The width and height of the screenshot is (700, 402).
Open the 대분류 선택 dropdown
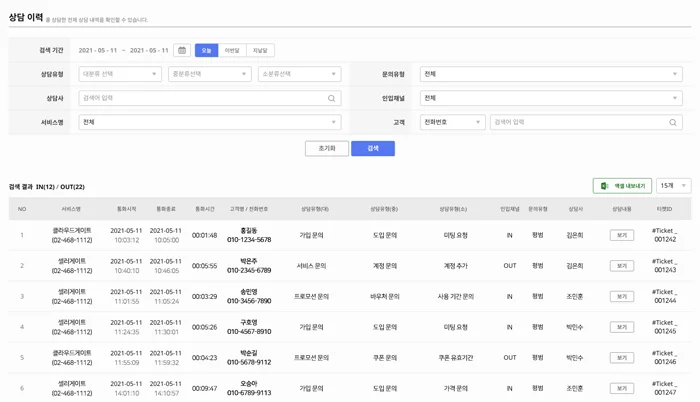[120, 74]
